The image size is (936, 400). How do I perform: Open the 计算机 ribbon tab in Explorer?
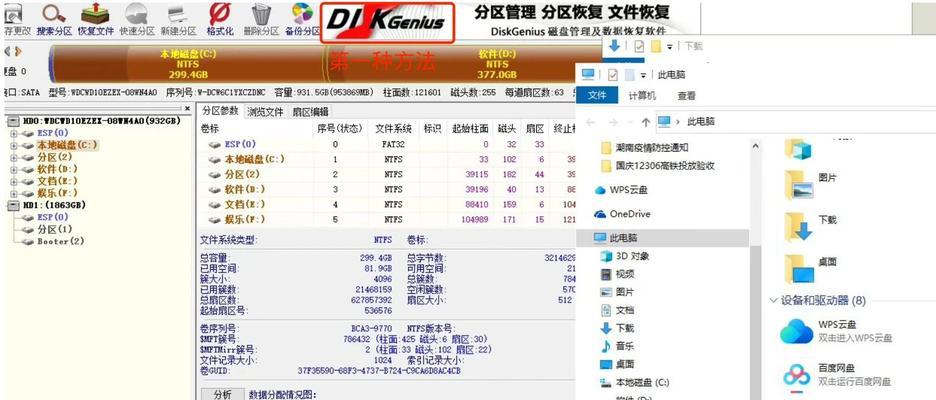pyautogui.click(x=642, y=96)
